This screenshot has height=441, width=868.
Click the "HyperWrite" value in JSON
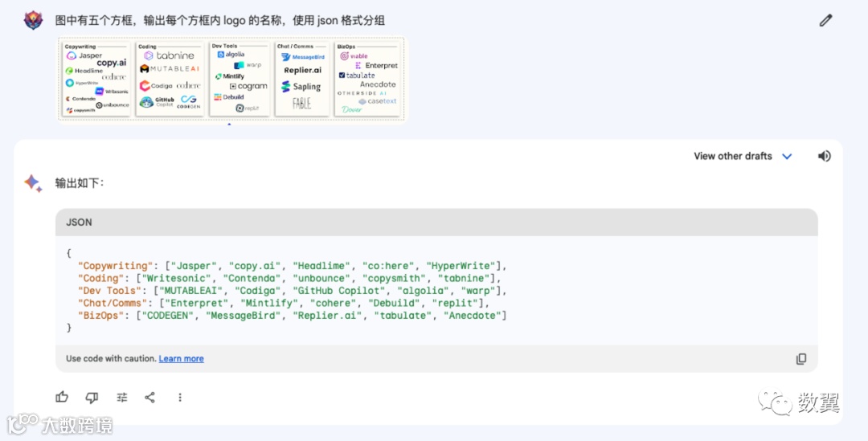461,266
